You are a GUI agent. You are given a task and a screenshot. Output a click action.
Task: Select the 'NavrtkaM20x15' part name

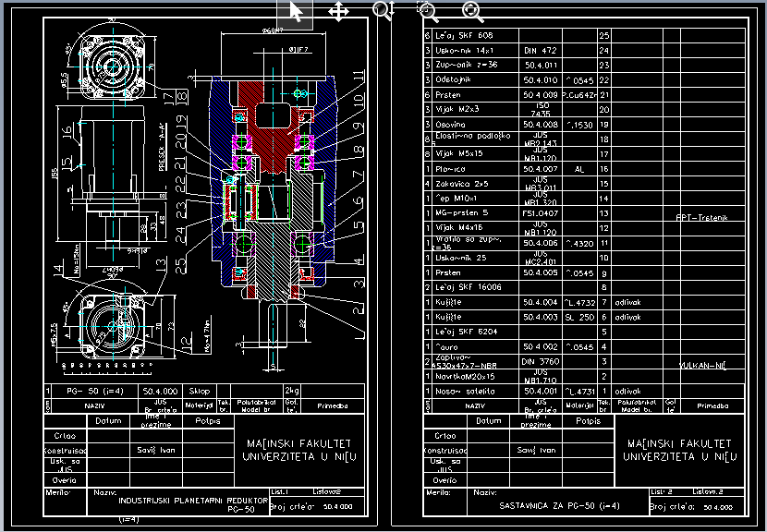(x=465, y=377)
